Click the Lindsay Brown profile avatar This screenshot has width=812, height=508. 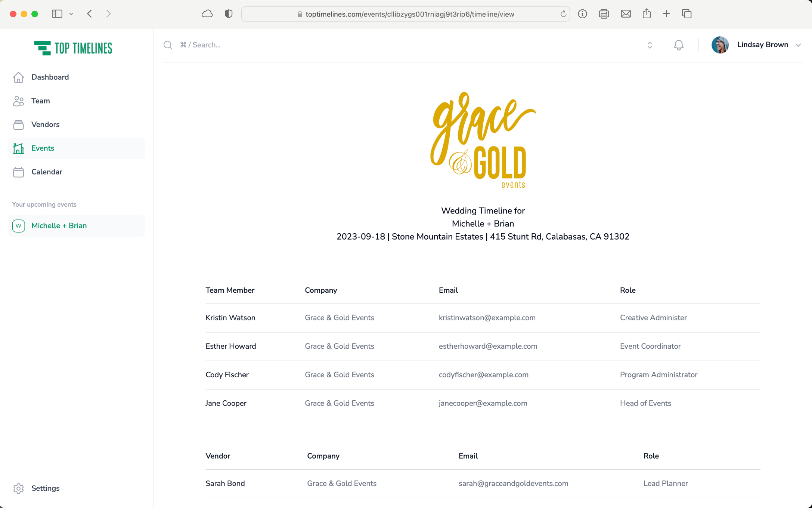coord(720,45)
